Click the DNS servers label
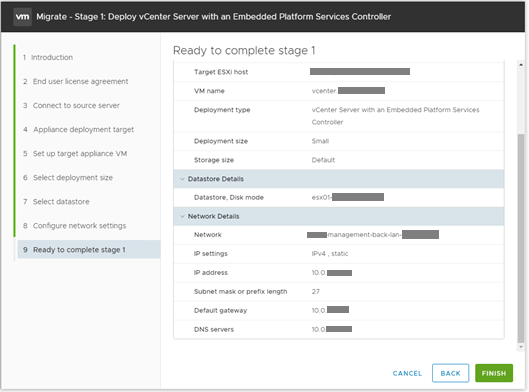The height and width of the screenshot is (392, 529). coord(214,329)
